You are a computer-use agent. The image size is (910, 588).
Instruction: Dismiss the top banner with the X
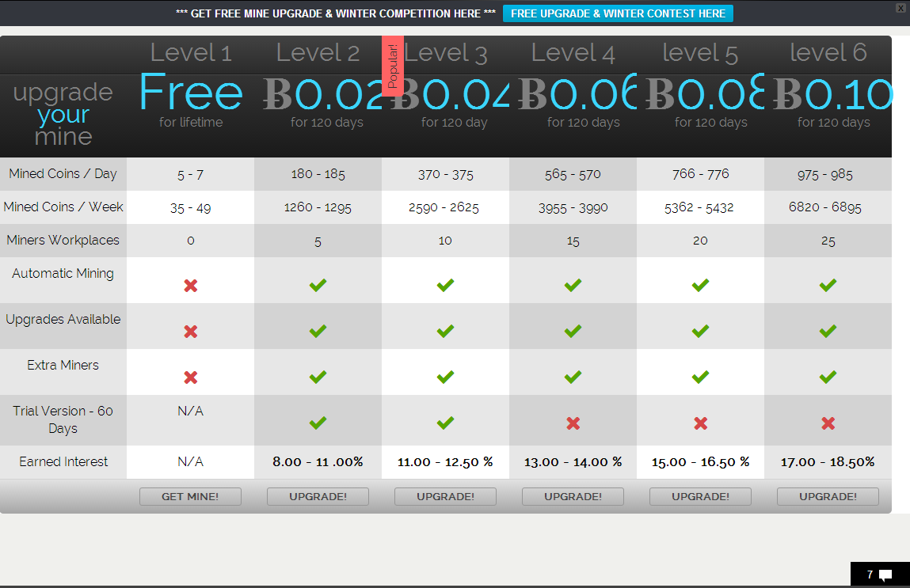pyautogui.click(x=899, y=7)
